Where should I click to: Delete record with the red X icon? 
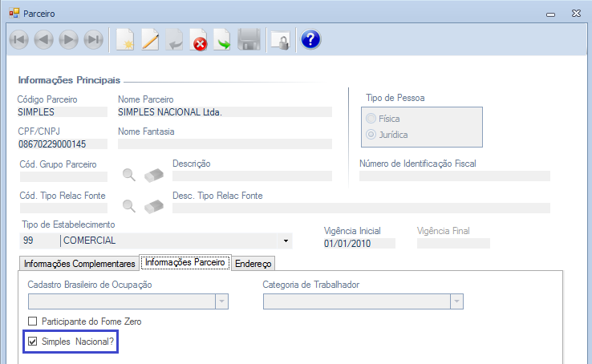(199, 39)
